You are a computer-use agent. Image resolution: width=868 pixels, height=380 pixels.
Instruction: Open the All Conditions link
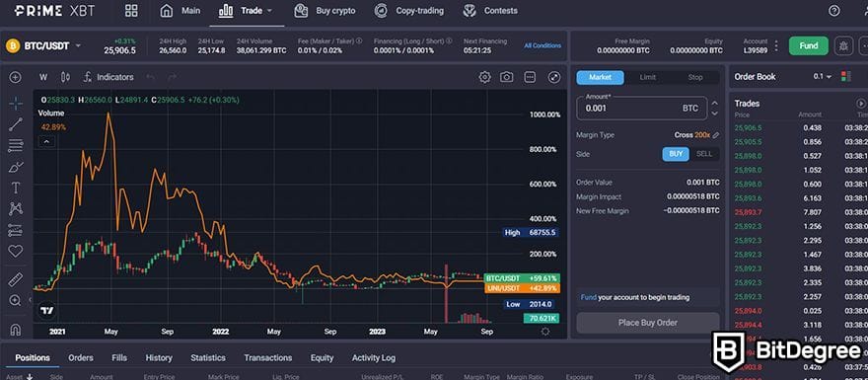[542, 46]
